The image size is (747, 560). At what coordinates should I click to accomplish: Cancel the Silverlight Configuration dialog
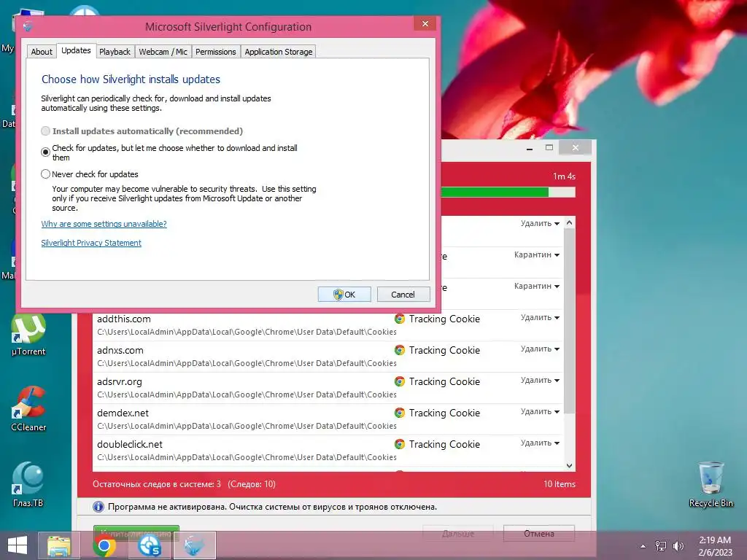[403, 295]
